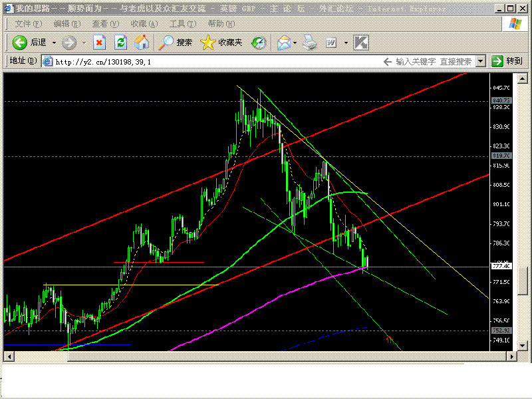Open Favorites with the star icon
Screen dimensions: 532x399
click(208, 43)
